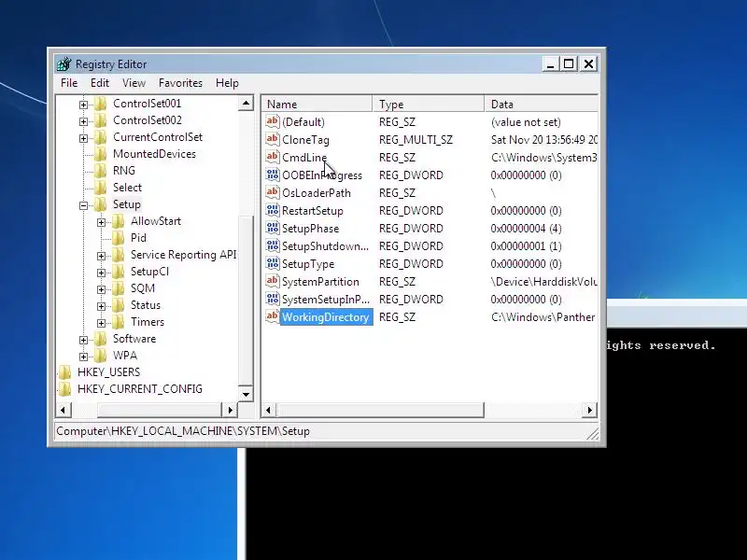Expand the Status subkey

[x=101, y=306]
